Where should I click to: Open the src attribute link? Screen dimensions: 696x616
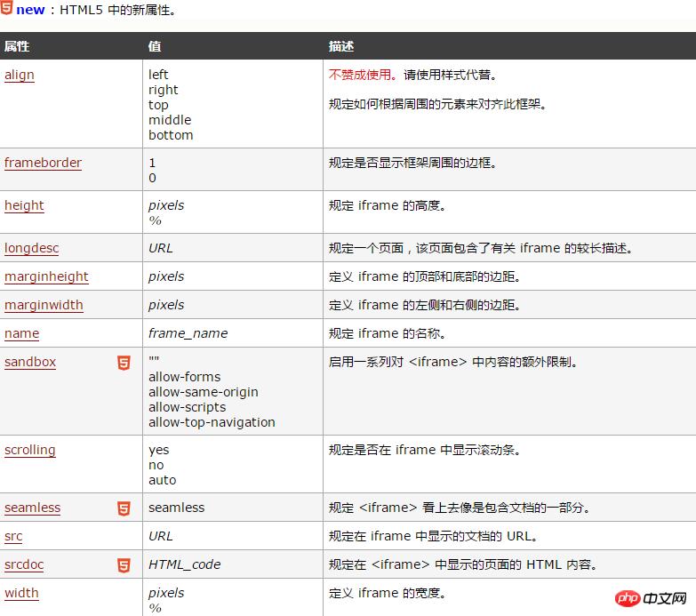(13, 536)
